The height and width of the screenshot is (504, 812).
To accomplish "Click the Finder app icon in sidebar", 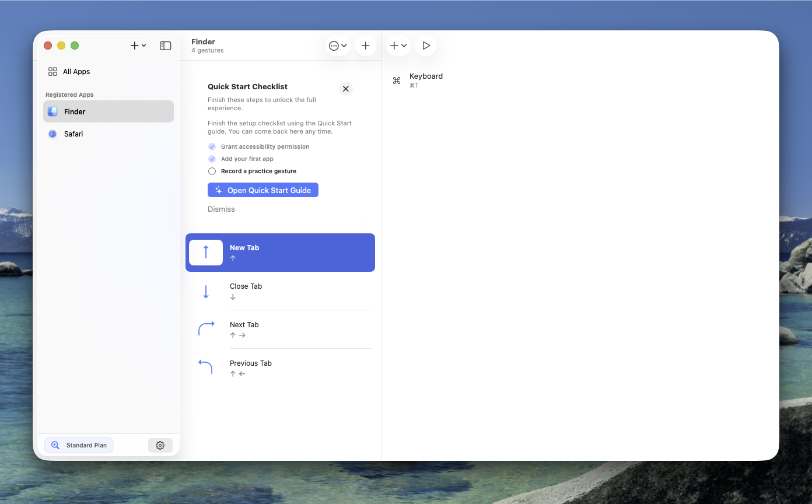I will click(52, 111).
